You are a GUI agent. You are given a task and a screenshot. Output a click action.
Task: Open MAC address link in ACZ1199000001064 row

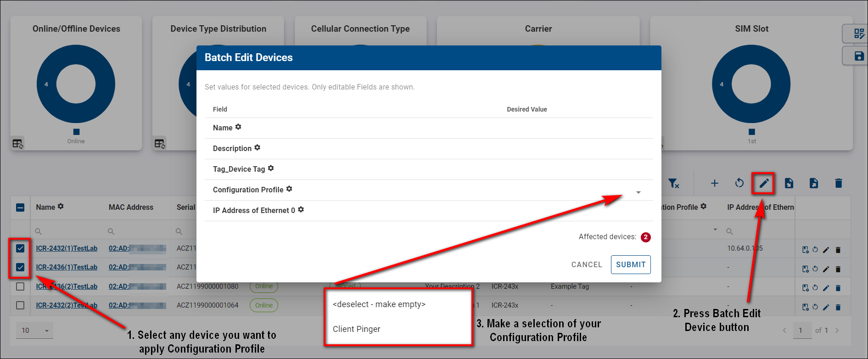tap(137, 305)
